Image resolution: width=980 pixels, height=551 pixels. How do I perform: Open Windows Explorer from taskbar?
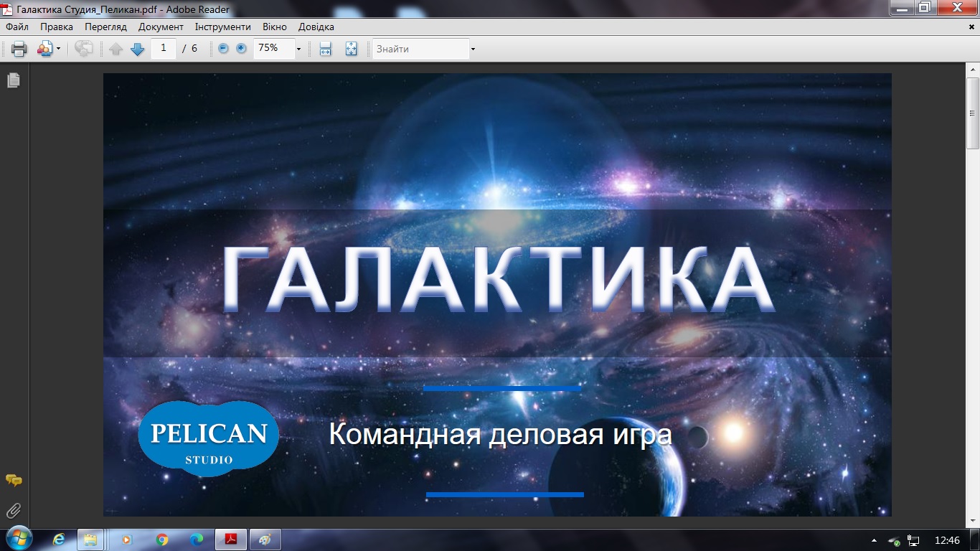click(91, 540)
